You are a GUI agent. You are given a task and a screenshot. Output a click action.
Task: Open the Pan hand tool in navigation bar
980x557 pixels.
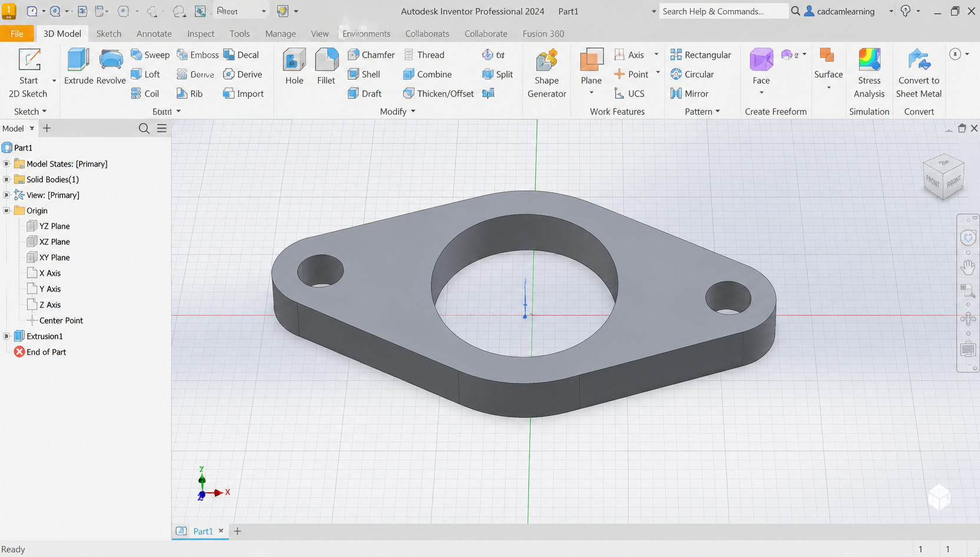pos(968,267)
